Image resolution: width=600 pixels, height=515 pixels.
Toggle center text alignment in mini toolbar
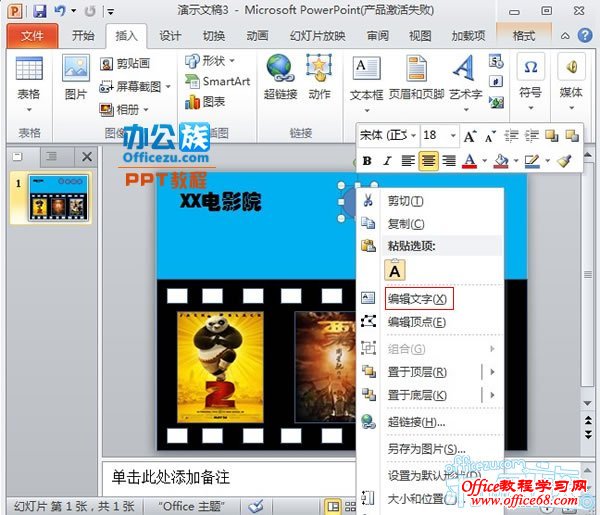pyautogui.click(x=428, y=160)
